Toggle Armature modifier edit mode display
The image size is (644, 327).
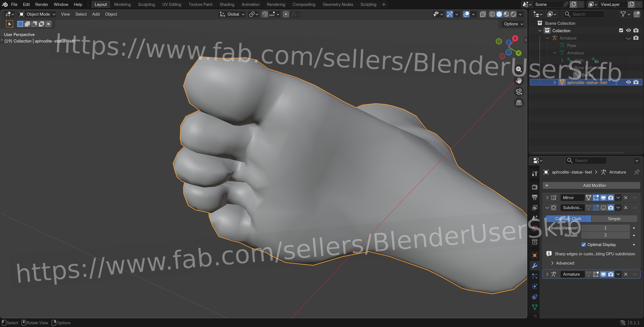596,274
